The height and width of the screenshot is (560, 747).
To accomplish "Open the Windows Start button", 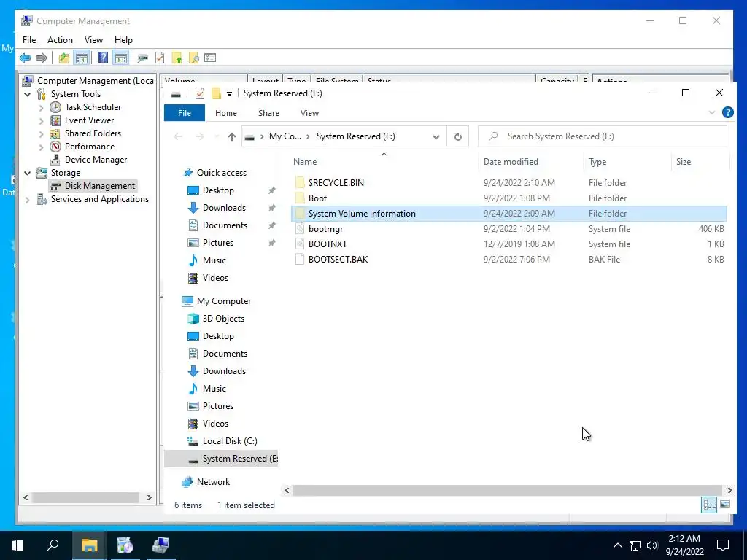I will 18,545.
